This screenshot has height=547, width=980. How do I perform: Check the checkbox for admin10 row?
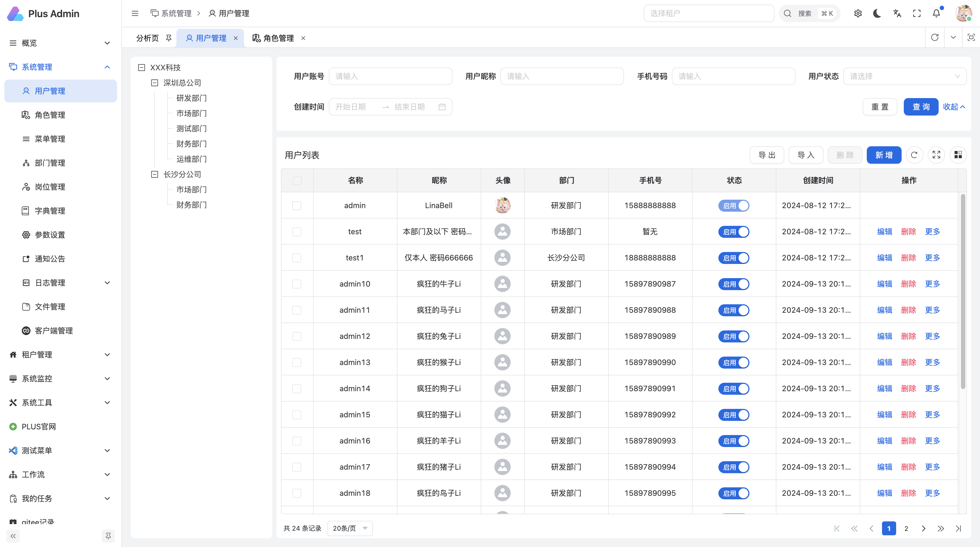(x=297, y=284)
